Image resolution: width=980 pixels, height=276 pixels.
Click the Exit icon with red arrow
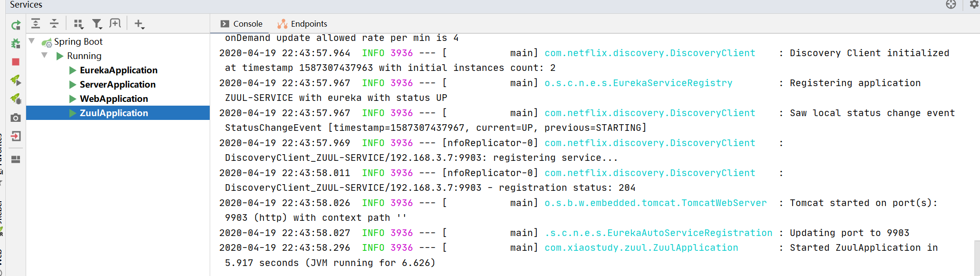pos(16,137)
